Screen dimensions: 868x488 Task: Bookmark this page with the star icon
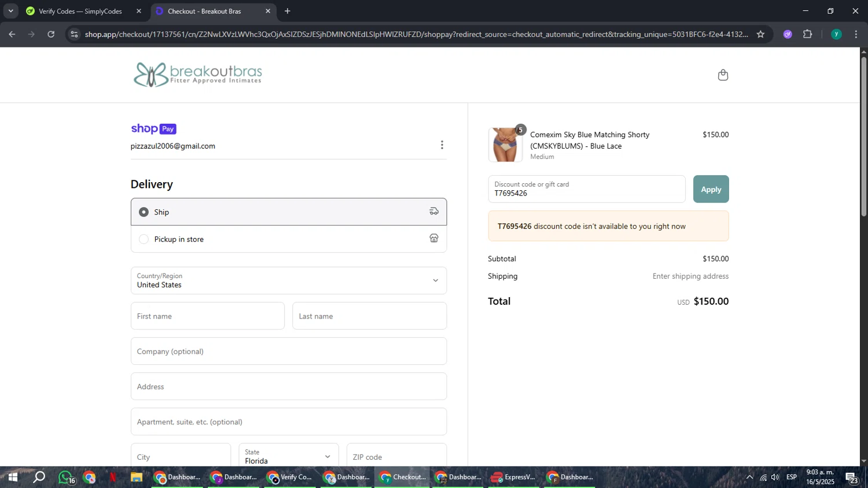pos(760,34)
